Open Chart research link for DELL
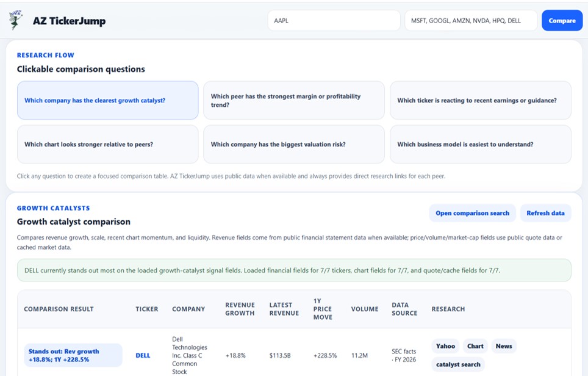Viewport: 588px width, 376px height. (475, 346)
